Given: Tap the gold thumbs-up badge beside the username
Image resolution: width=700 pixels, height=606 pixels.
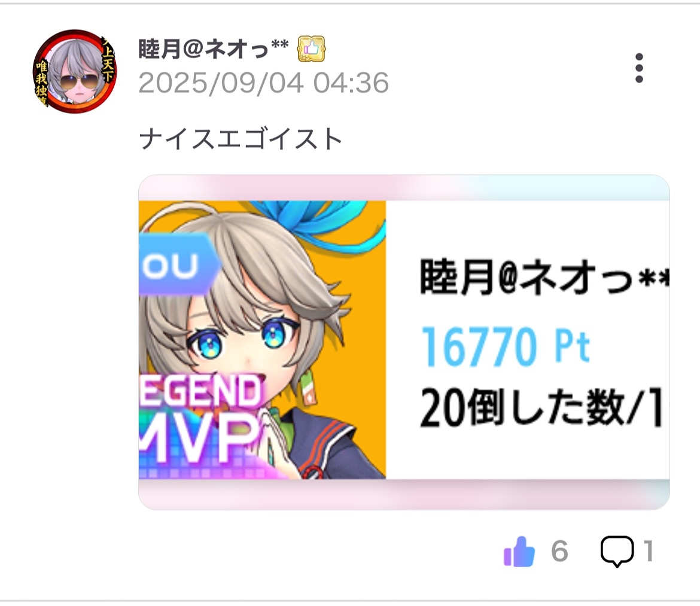Looking at the screenshot, I should pyautogui.click(x=311, y=48).
